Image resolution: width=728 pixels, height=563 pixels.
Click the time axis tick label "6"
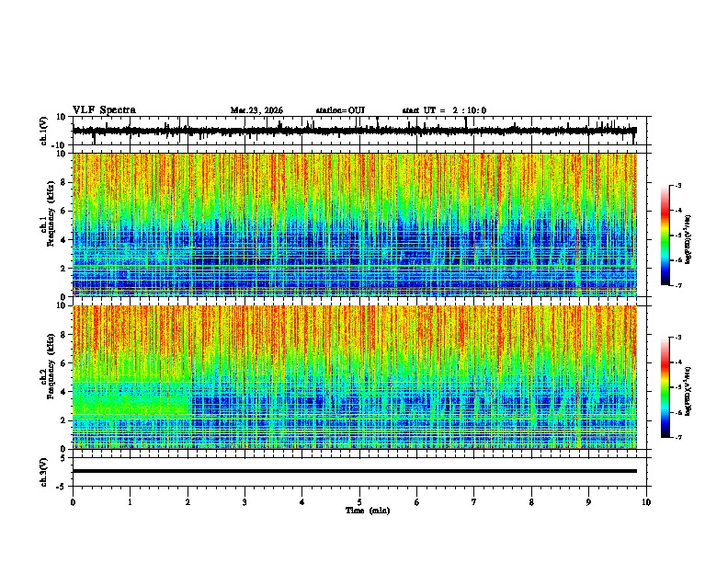point(417,502)
